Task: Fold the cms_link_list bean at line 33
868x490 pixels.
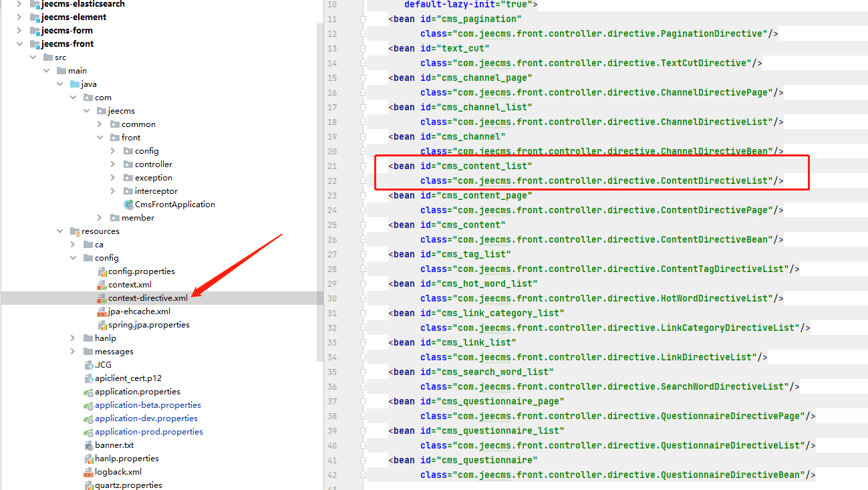Action: pos(364,343)
